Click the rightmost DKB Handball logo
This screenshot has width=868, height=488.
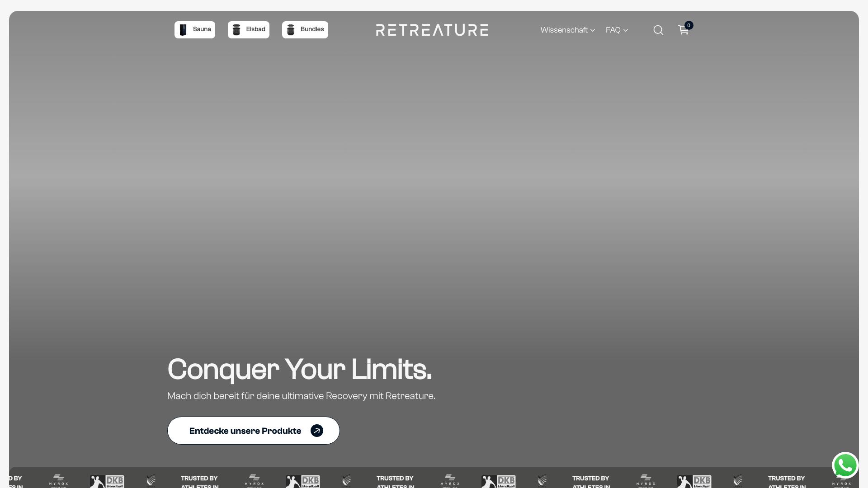(694, 481)
